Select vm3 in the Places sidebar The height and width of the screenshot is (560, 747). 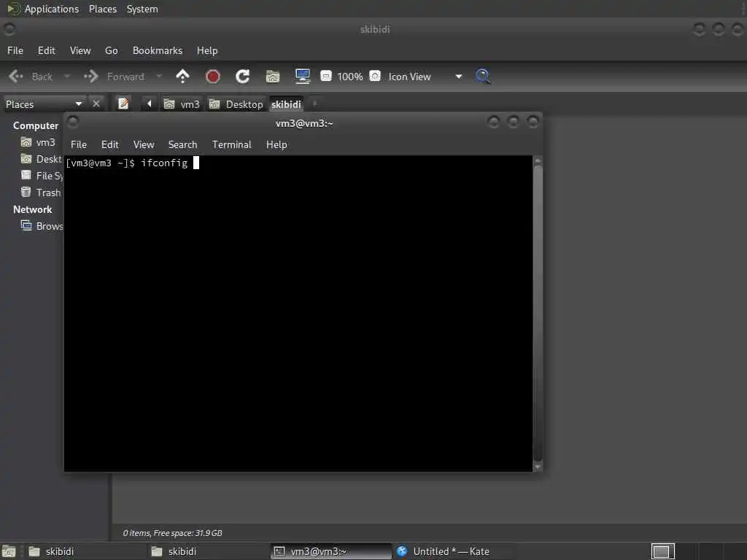point(38,142)
